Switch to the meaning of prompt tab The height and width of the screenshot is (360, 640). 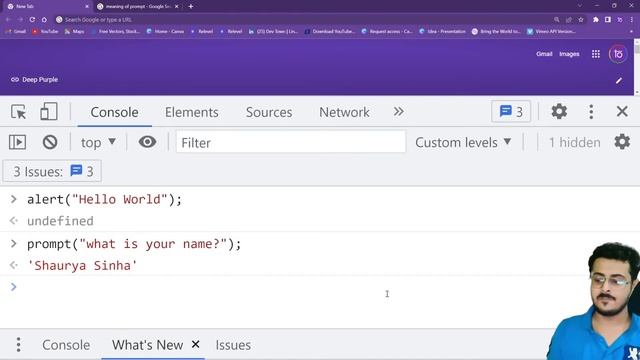click(138, 7)
